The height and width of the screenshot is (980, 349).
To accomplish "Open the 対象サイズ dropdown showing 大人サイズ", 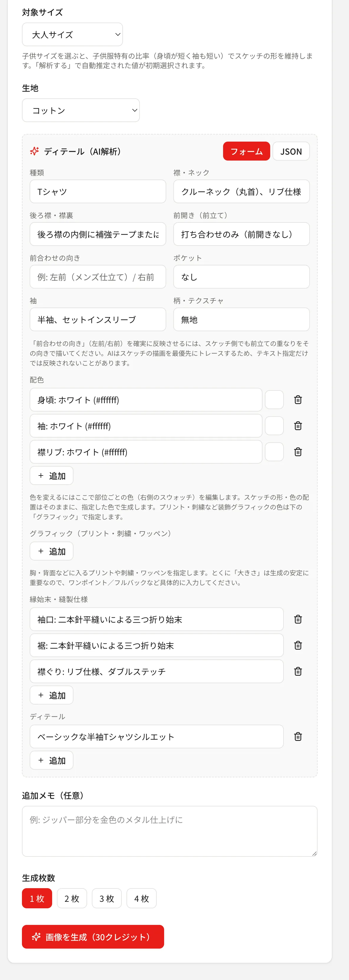I will click(72, 35).
